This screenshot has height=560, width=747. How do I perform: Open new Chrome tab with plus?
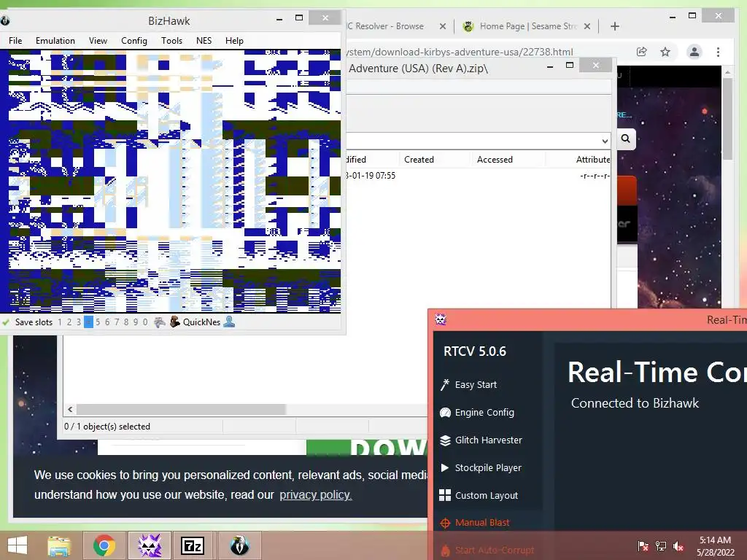614,26
